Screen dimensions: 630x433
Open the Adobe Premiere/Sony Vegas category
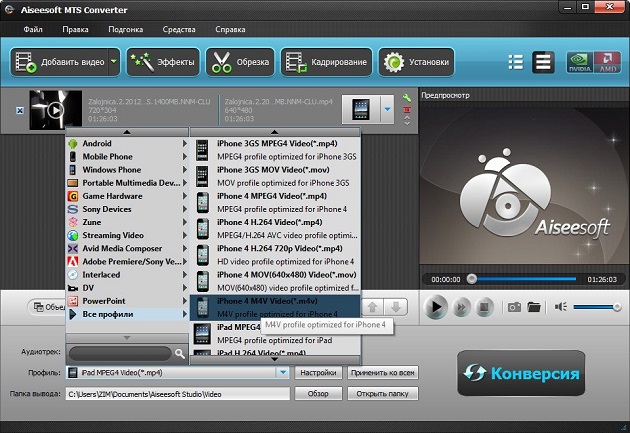click(x=127, y=261)
